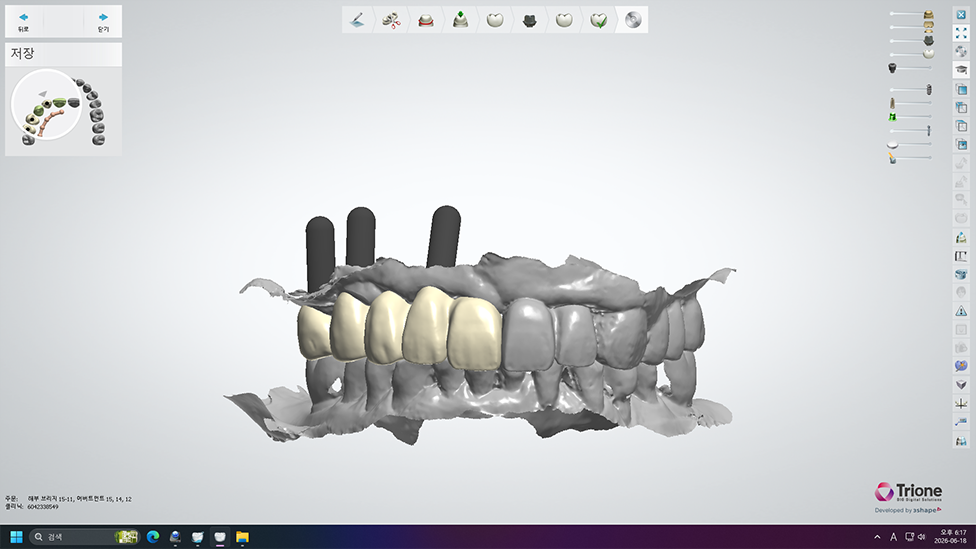Click the bottom sidebar icon below ruler
Viewport: 976px width, 549px height.
click(961, 441)
